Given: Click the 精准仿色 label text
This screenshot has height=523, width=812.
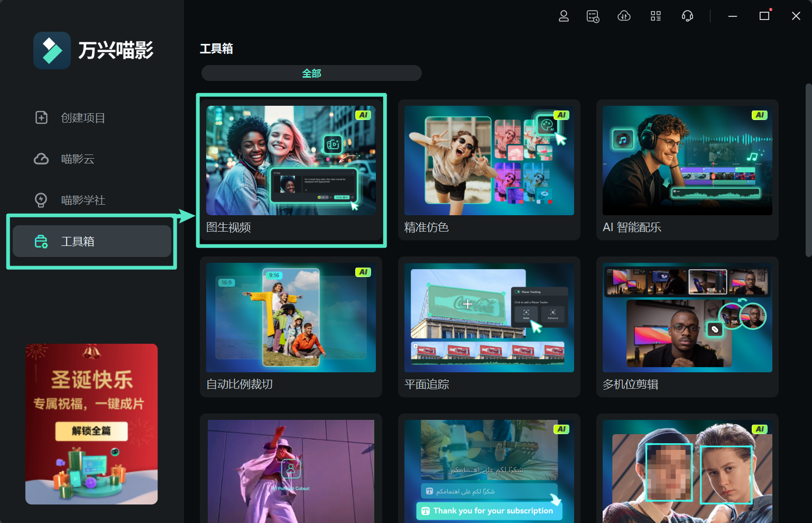Looking at the screenshot, I should (427, 227).
